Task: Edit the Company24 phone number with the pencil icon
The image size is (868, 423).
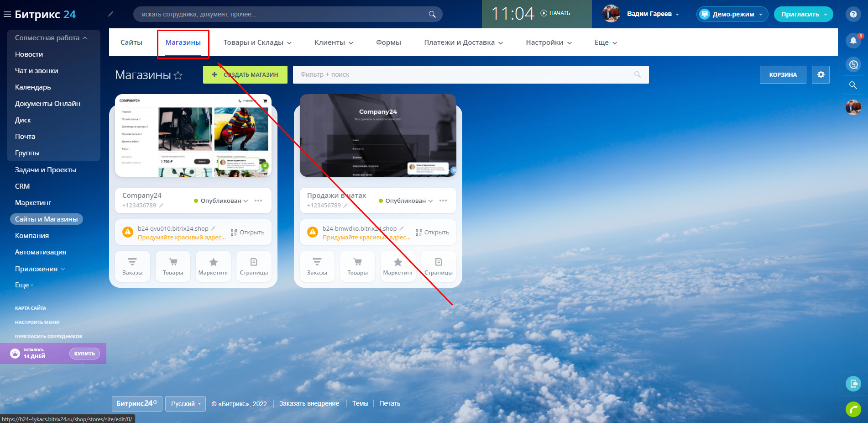Action: click(x=161, y=206)
